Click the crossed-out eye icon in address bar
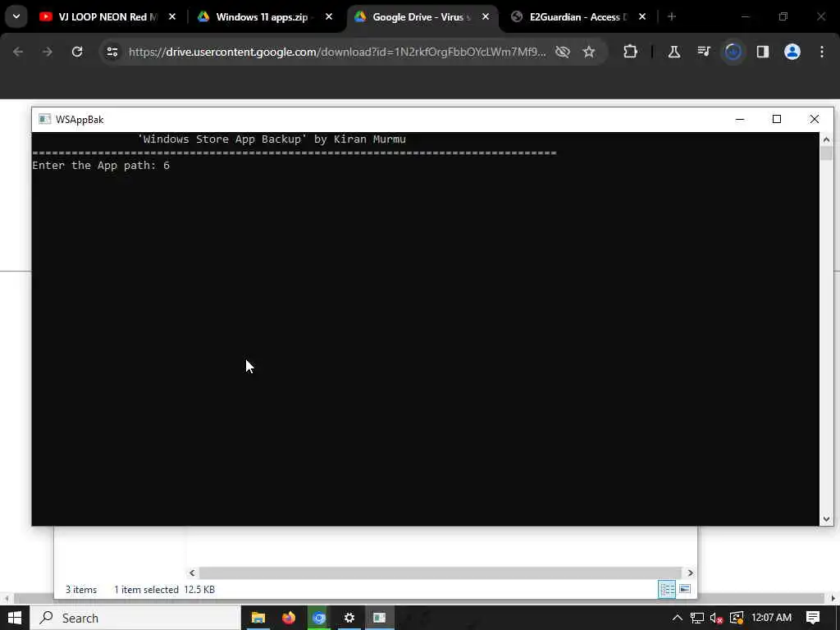This screenshot has height=630, width=840. coord(563,52)
